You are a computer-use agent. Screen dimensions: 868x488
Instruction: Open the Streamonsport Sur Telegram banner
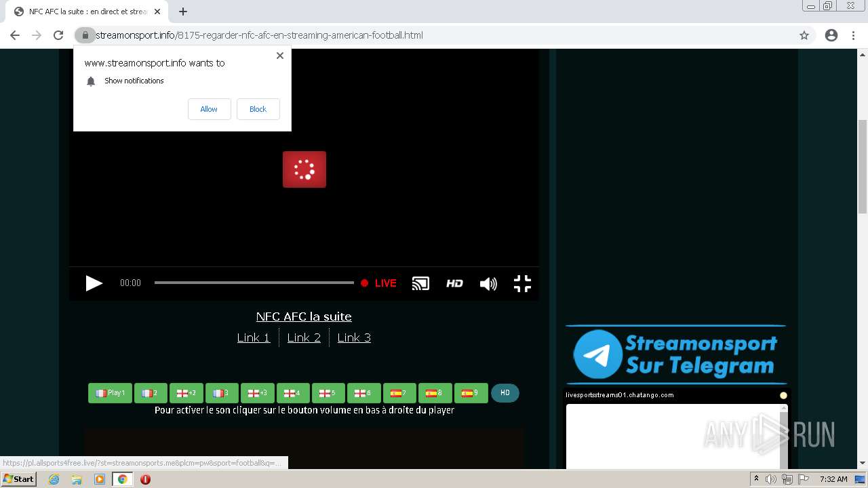(x=675, y=354)
